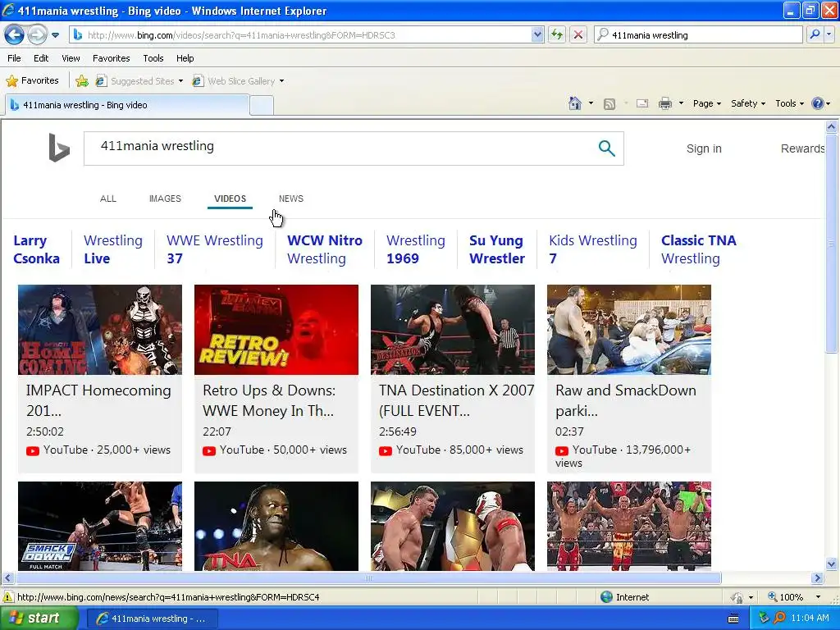Click the Read Mail icon
Image resolution: width=840 pixels, height=630 pixels.
coord(642,104)
